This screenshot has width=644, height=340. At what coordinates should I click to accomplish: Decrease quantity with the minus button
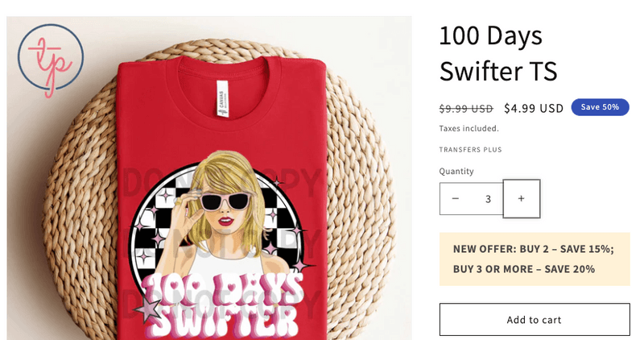click(455, 198)
